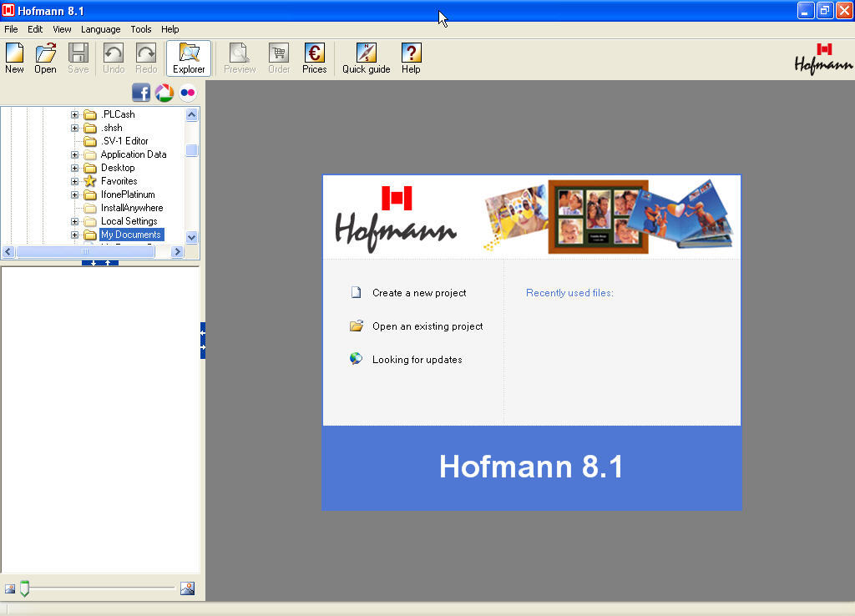Open the Language menu
The height and width of the screenshot is (616, 855).
click(x=100, y=28)
